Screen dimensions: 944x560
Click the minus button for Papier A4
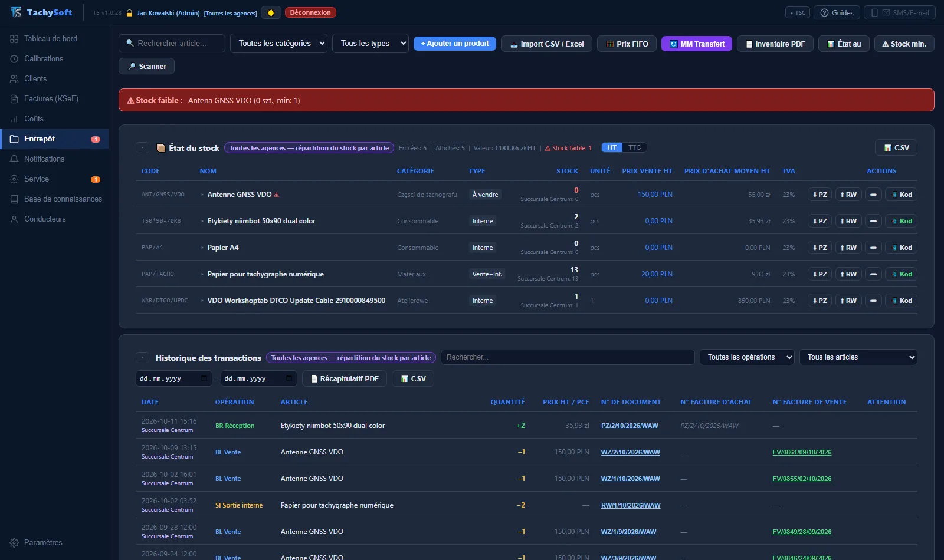tap(873, 248)
